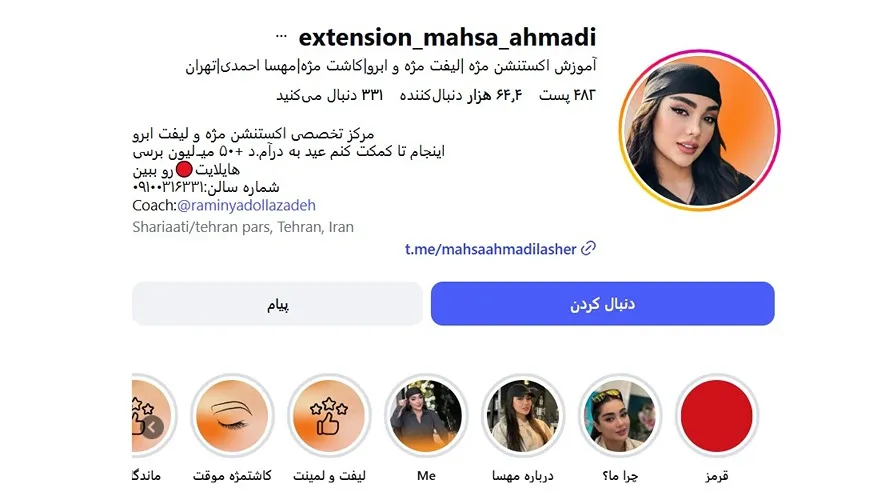
Task: Click the chain link icon beside the Telegram URL
Action: coord(589,248)
